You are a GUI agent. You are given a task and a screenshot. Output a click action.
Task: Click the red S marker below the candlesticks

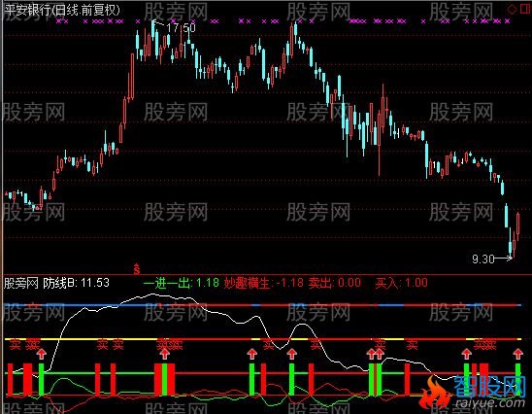coord(136,268)
